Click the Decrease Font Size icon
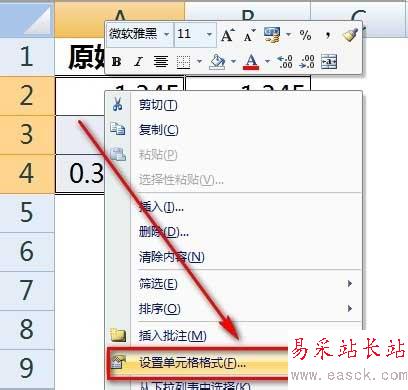Viewport: 408px width, 390px height. click(x=249, y=35)
